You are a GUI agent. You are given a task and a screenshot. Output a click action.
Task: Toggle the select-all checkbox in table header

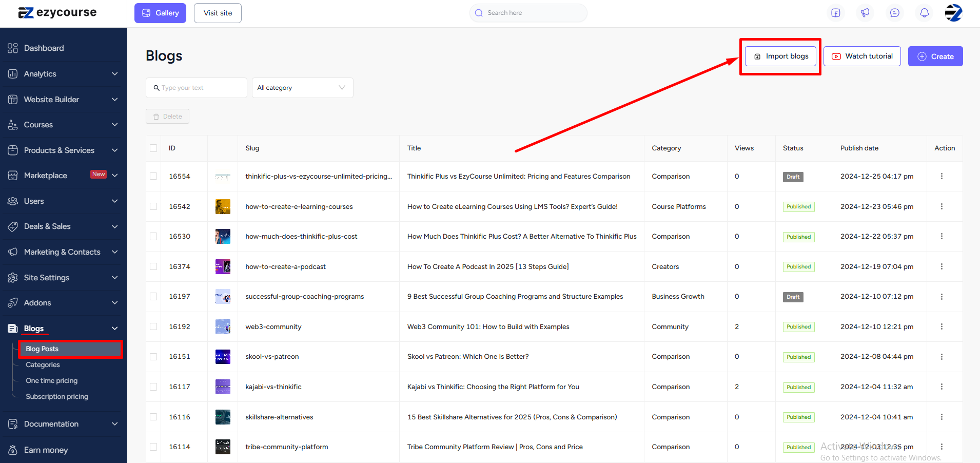153,148
